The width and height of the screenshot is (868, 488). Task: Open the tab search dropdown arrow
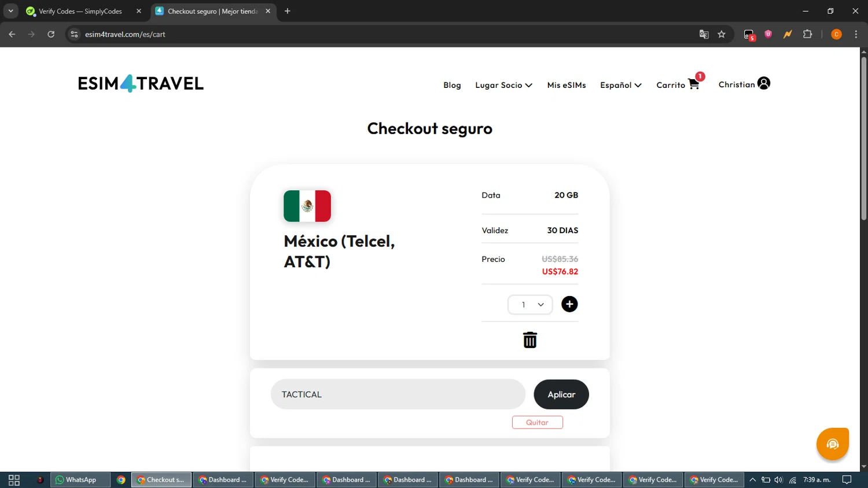coord(10,11)
